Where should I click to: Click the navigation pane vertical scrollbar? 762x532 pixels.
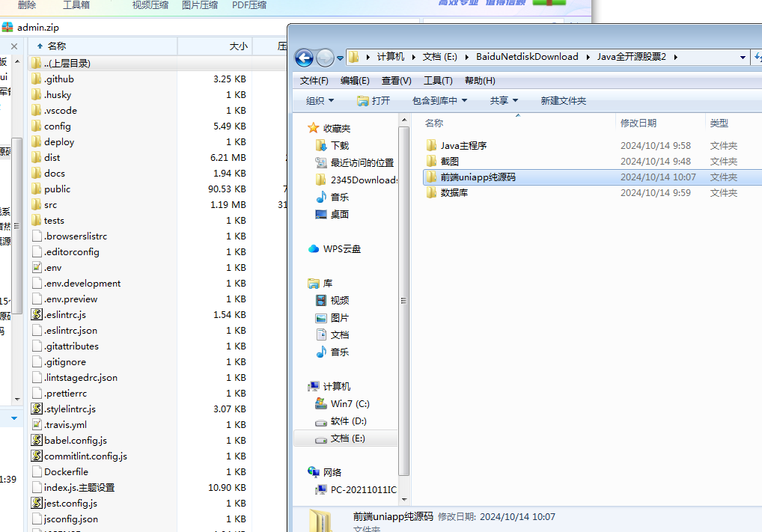(x=404, y=299)
